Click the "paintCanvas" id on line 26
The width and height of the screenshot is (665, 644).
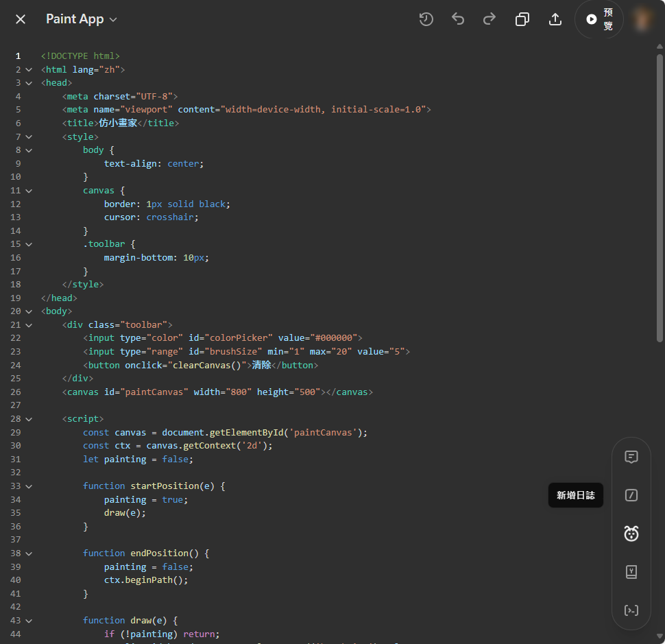(x=154, y=392)
